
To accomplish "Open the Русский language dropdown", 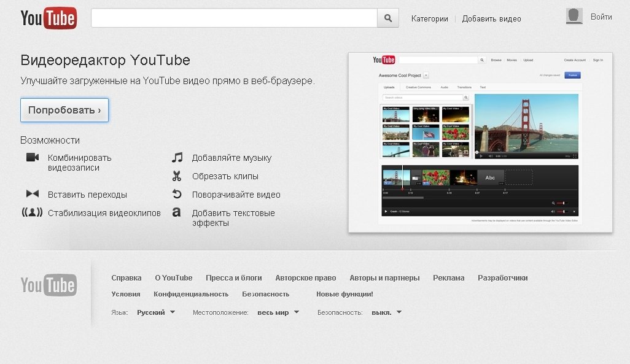I will click(x=157, y=312).
